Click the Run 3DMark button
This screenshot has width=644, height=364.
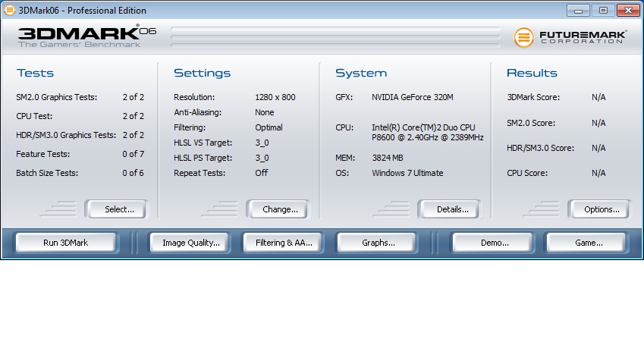click(66, 243)
